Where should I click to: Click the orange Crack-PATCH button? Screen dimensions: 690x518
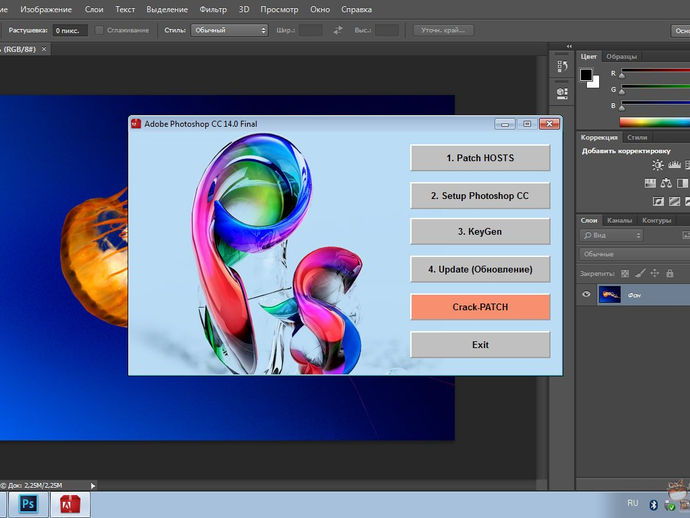480,307
